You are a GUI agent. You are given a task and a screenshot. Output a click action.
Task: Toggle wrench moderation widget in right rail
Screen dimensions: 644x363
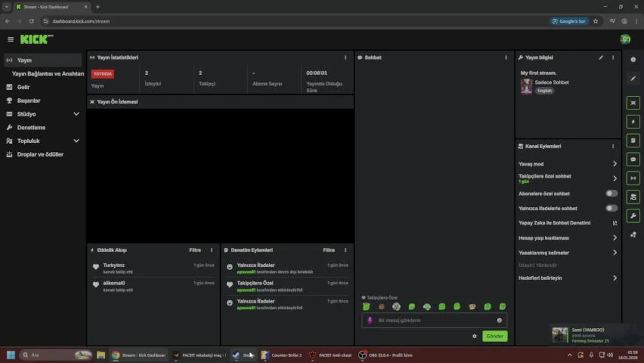pyautogui.click(x=633, y=216)
